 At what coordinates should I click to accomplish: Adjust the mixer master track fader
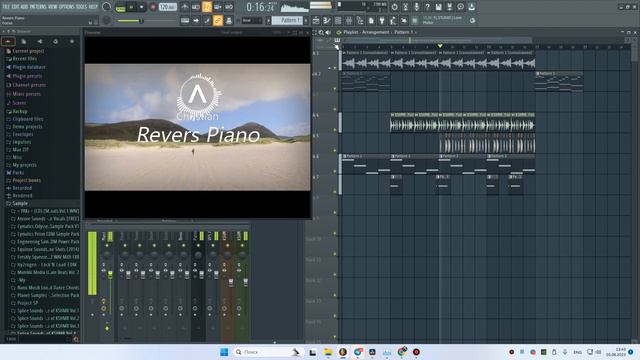(x=110, y=276)
